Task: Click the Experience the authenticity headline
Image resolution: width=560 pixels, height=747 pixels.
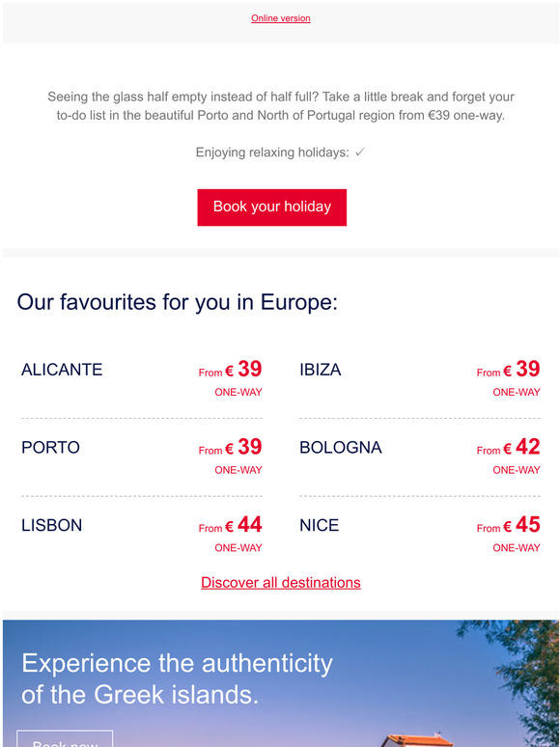Action: point(177,678)
